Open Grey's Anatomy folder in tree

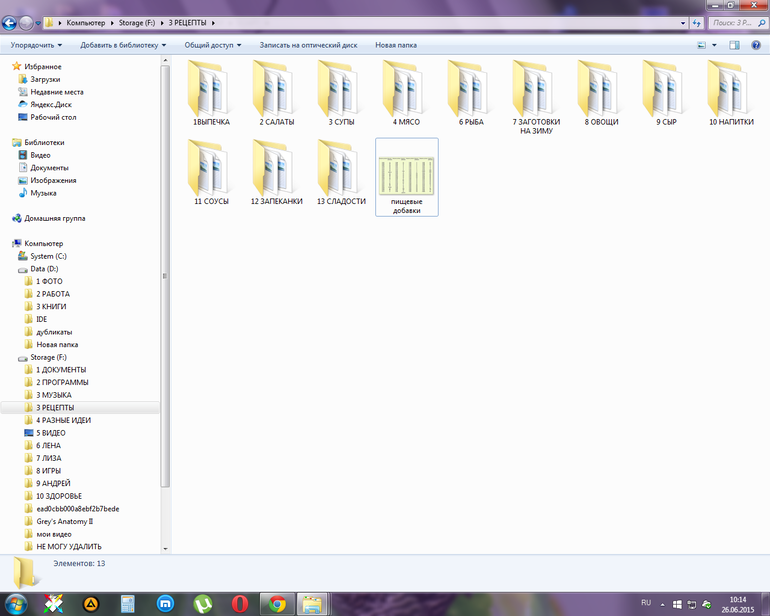tap(64, 522)
